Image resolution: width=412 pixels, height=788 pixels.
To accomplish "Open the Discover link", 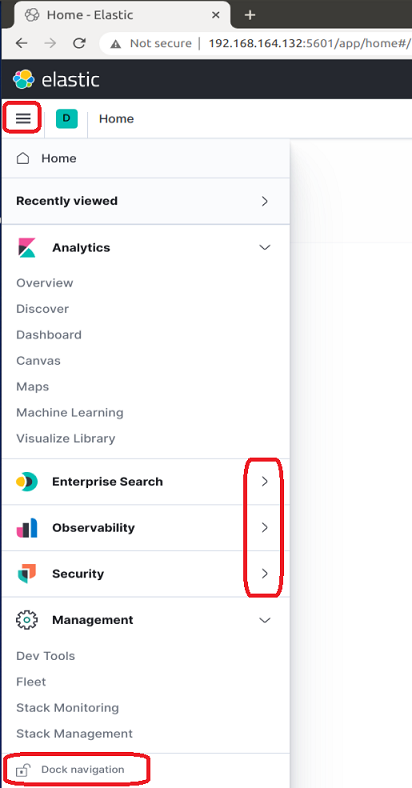I will pyautogui.click(x=43, y=309).
